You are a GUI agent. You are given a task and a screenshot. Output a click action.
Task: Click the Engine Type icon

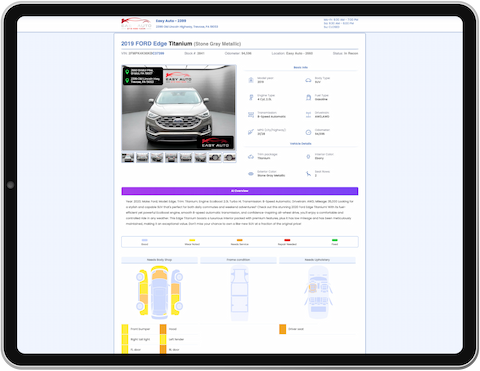pyautogui.click(x=251, y=97)
